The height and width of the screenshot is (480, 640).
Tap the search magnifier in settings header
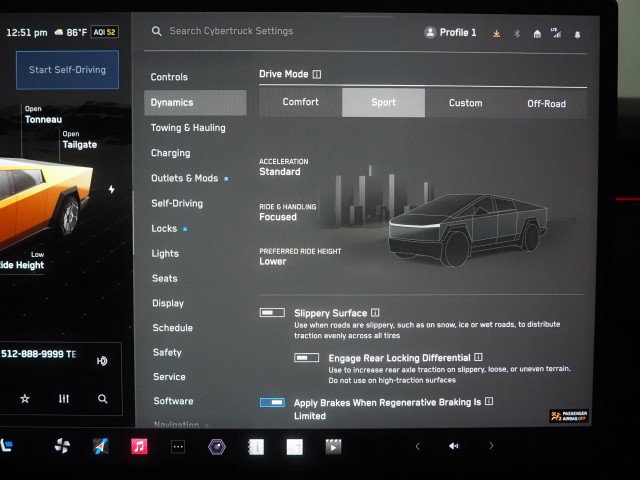156,31
